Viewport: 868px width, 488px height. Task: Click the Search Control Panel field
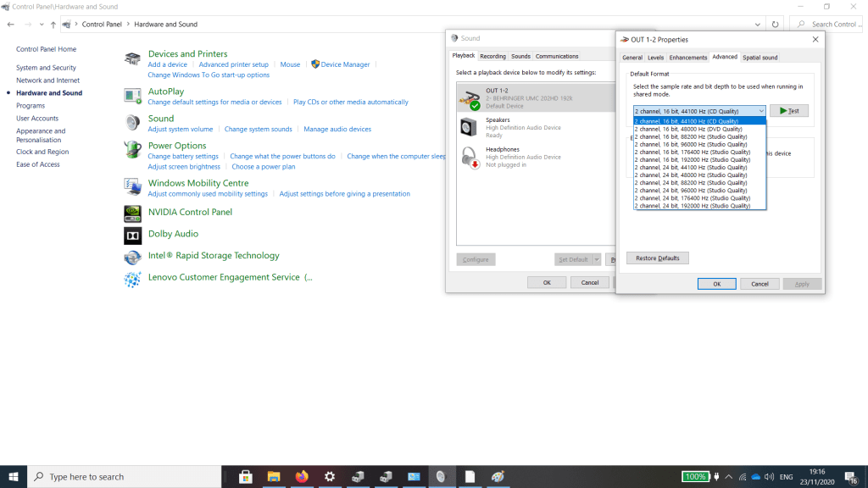click(832, 25)
